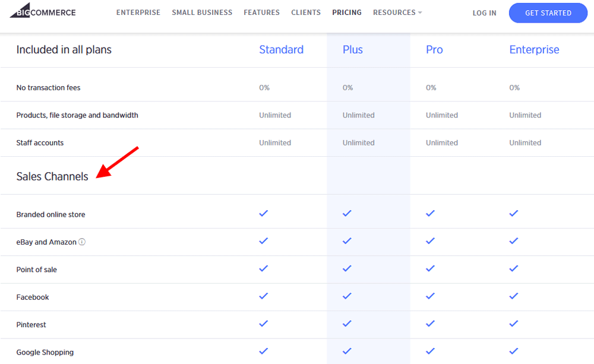Click Enterprise checkmark for Point of sale
The width and height of the screenshot is (594, 364).
pos(514,268)
